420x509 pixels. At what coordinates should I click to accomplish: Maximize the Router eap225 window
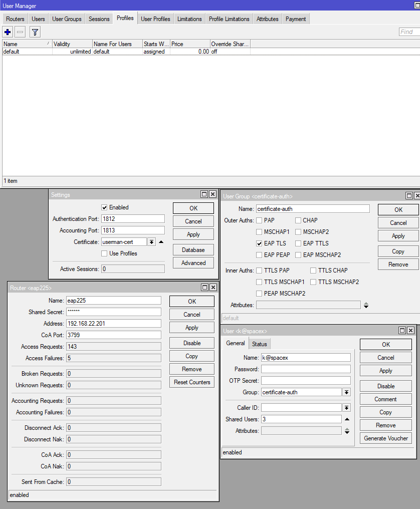204,287
